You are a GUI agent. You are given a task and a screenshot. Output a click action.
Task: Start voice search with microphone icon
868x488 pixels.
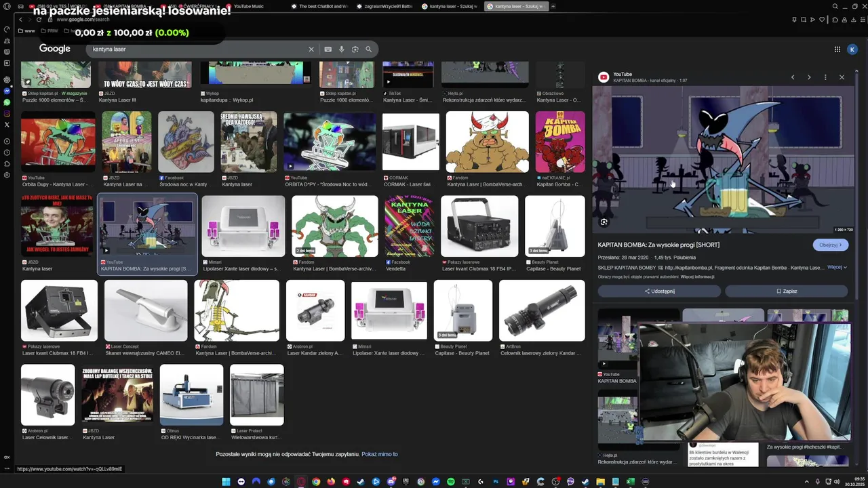point(341,49)
